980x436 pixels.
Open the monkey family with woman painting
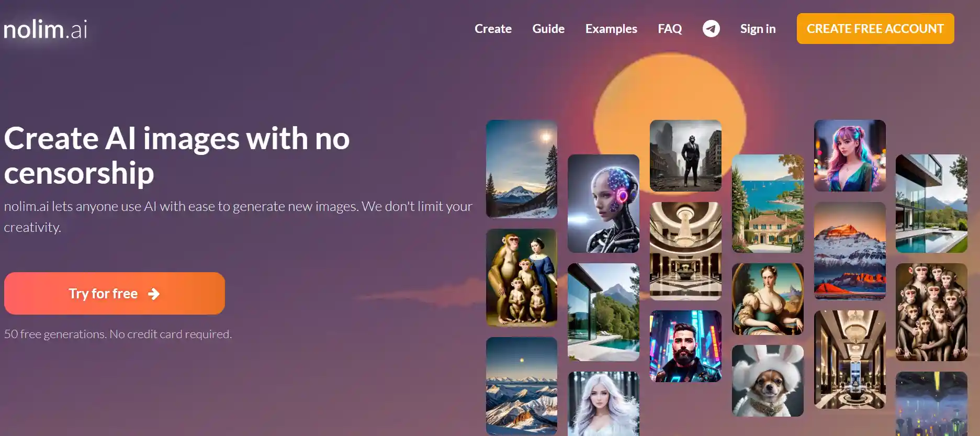click(522, 278)
